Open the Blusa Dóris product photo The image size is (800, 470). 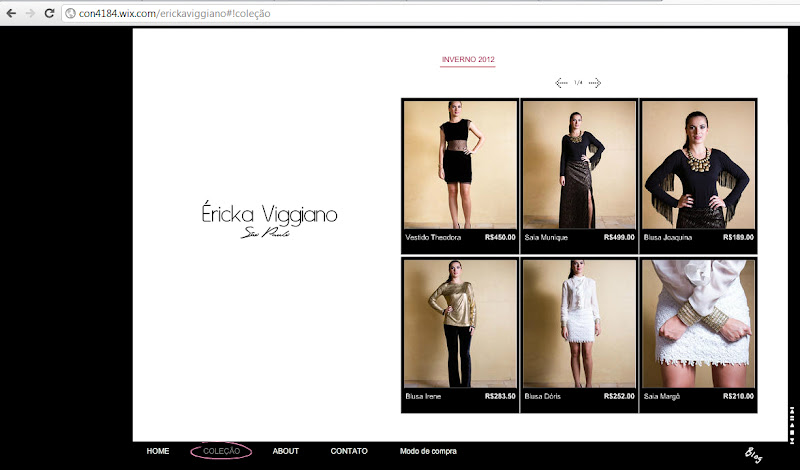(579, 324)
